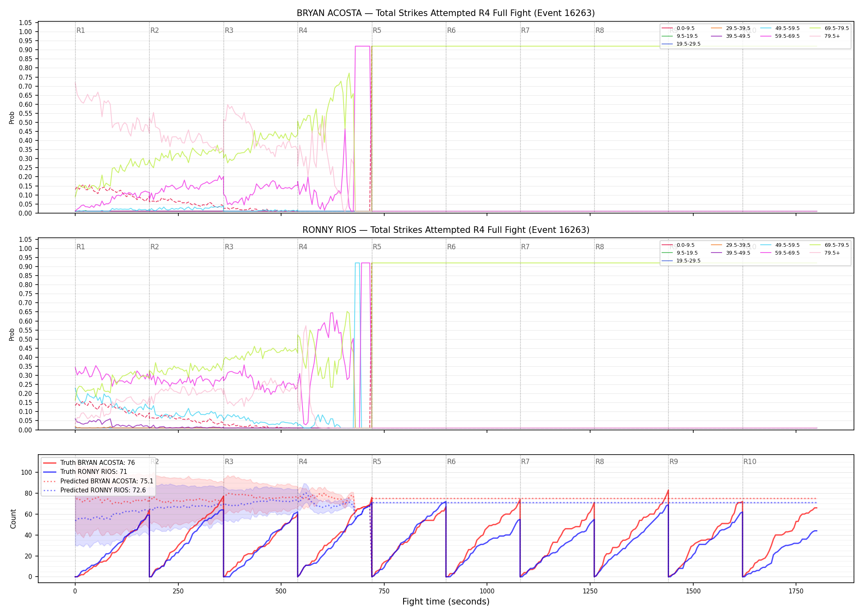This screenshot has width=863, height=616.
Task: Select the 19.5-29.5 legend entry in Ronny Rios chart
Action: tap(681, 261)
